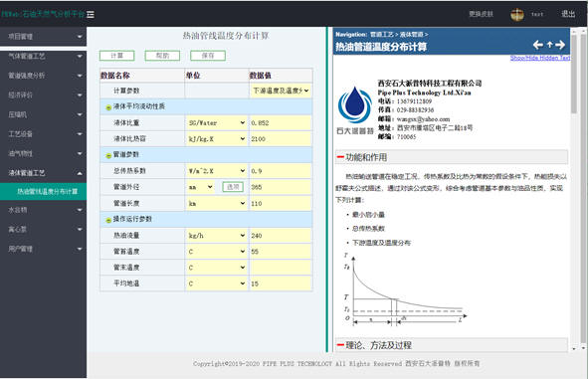
Task: Expand the 压缩机 sidebar menu
Action: pyautogui.click(x=43, y=114)
